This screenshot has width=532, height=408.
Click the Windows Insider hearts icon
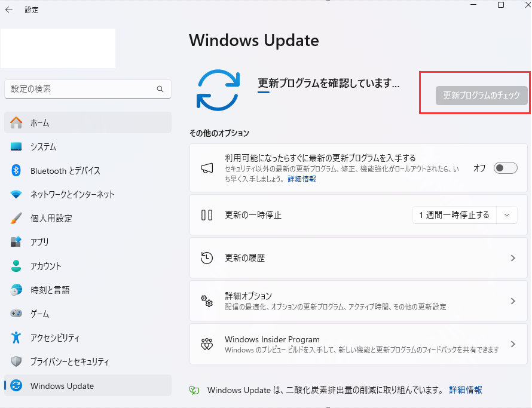coord(207,344)
